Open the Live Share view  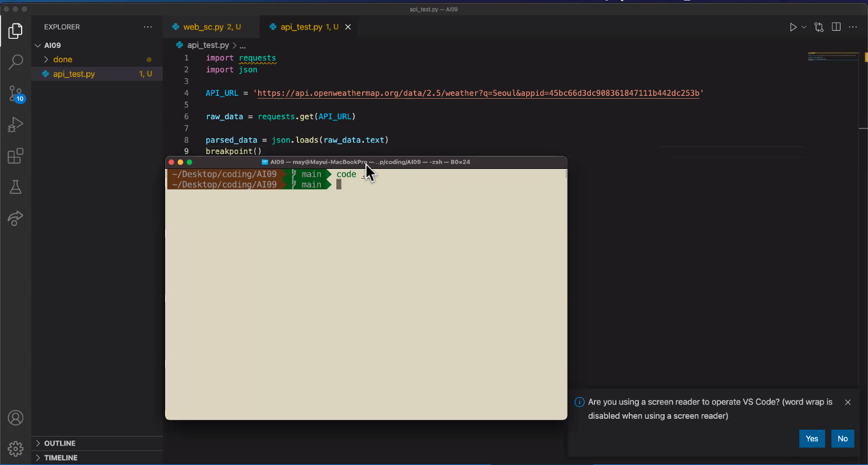[15, 218]
